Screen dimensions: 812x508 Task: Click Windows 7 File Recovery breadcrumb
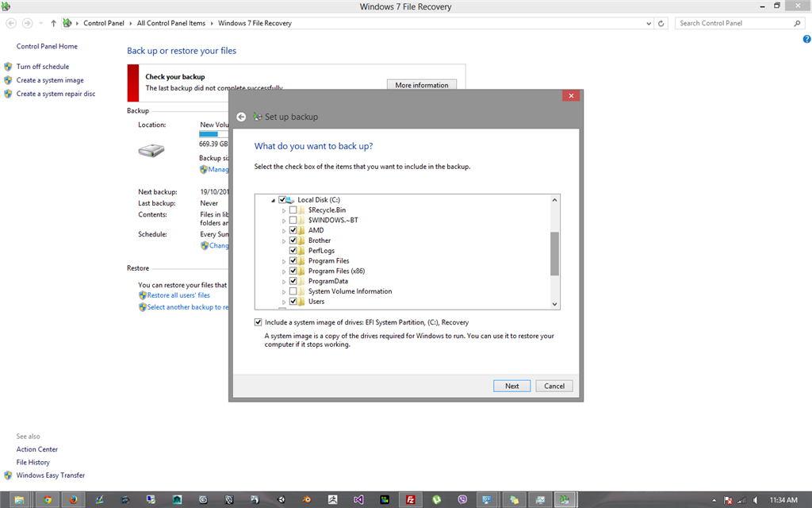coord(255,23)
